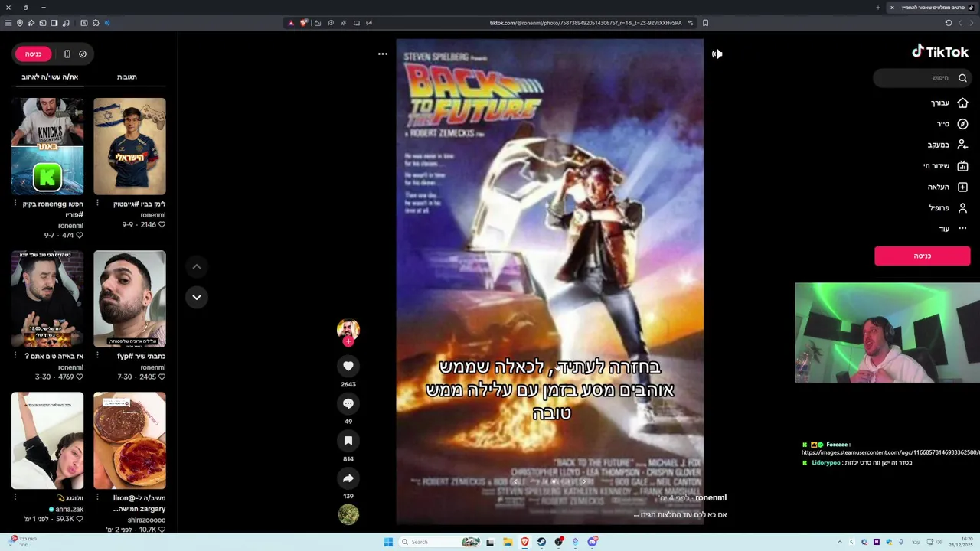Click the round sound disc below share count
This screenshot has height=551, width=980.
click(x=348, y=514)
